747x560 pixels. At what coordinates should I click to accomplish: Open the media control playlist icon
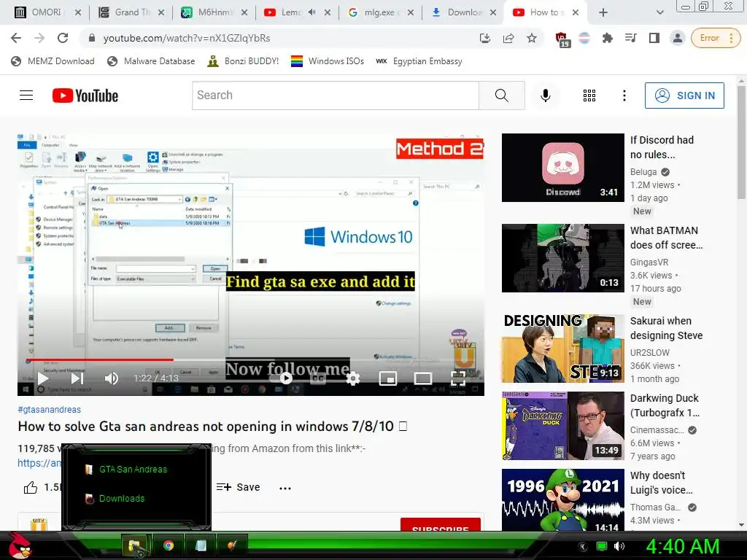[x=631, y=38]
